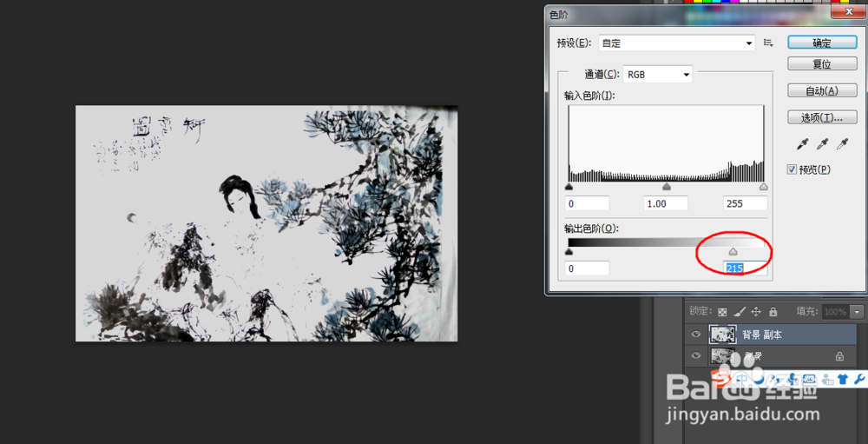Click the Sogou input method S logo
The height and width of the screenshot is (444, 868).
[x=722, y=379]
